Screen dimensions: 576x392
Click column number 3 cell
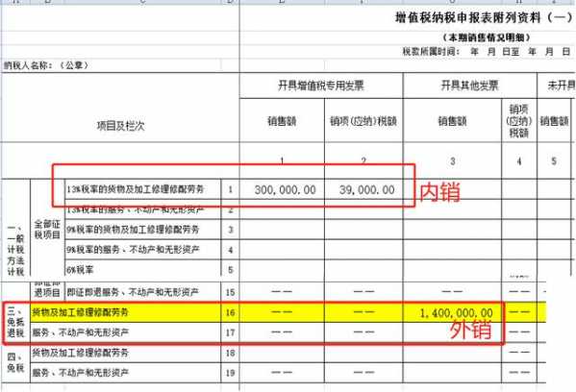point(453,160)
